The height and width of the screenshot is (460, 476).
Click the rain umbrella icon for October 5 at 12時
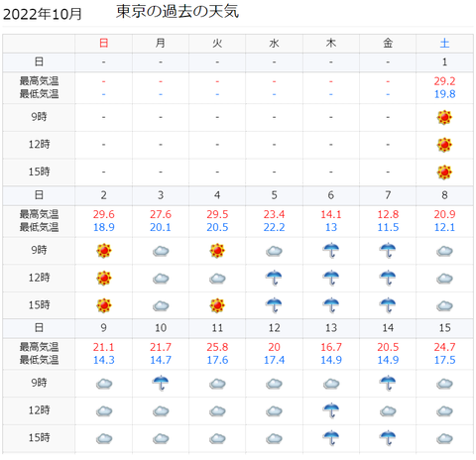274,278
